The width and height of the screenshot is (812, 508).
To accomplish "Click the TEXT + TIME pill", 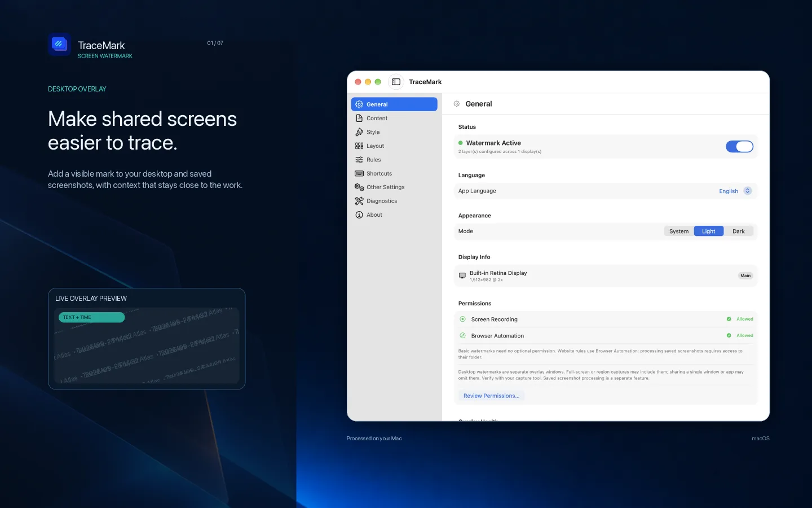I will 91,317.
